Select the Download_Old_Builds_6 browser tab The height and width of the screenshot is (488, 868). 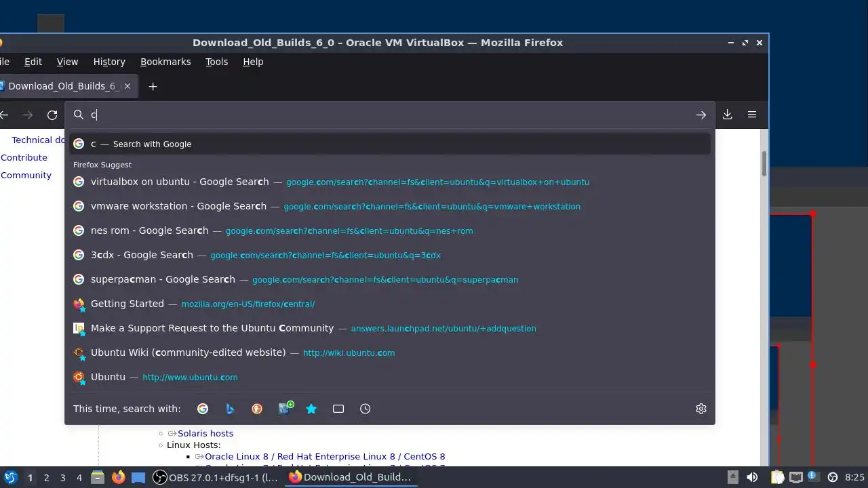point(68,86)
